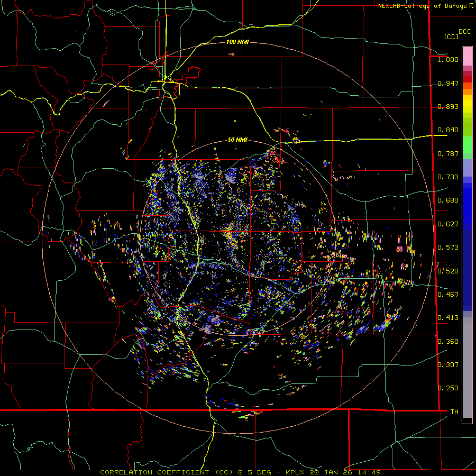Click the 100 NMI range ring label

pyautogui.click(x=237, y=42)
